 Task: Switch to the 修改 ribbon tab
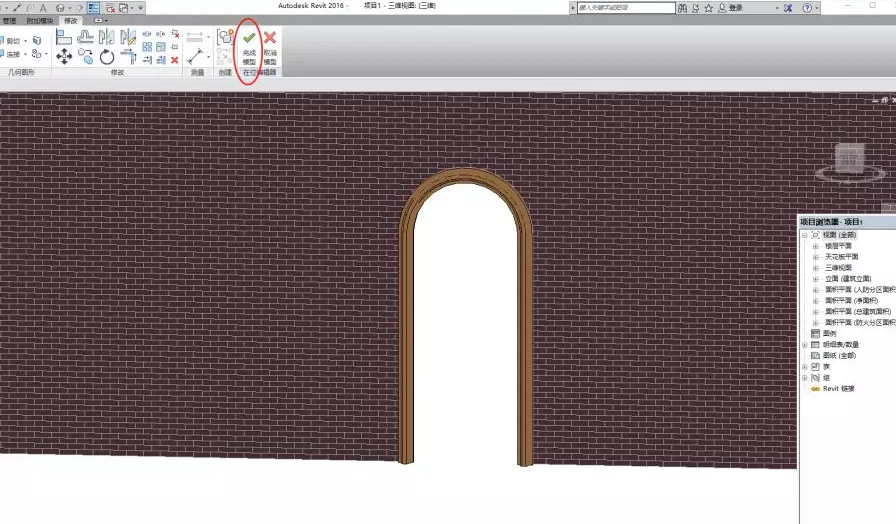70,21
